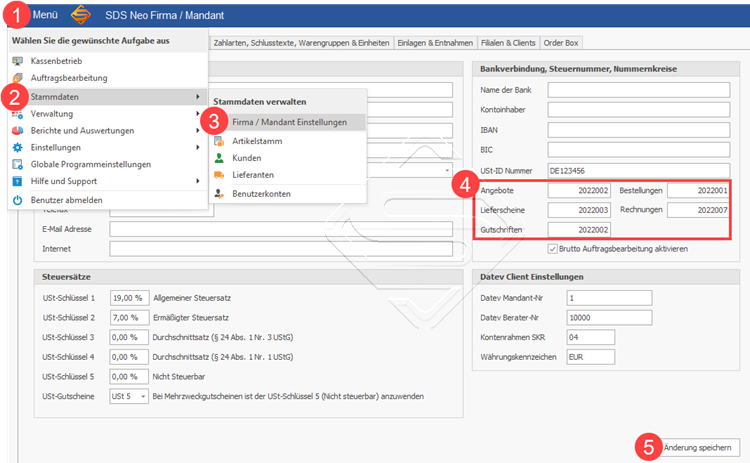The width and height of the screenshot is (750, 463).
Task: Click USt-Schlüssel 4 rate field
Action: coord(129,357)
